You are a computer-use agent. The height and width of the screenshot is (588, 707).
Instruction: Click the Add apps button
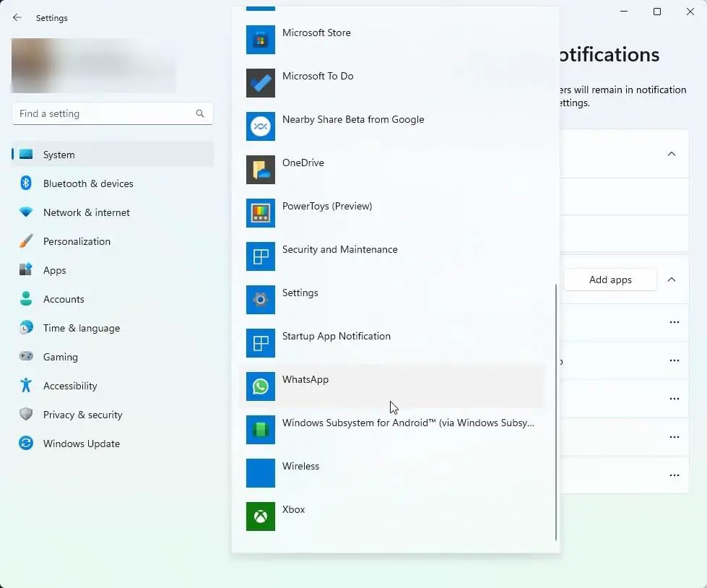(x=610, y=280)
